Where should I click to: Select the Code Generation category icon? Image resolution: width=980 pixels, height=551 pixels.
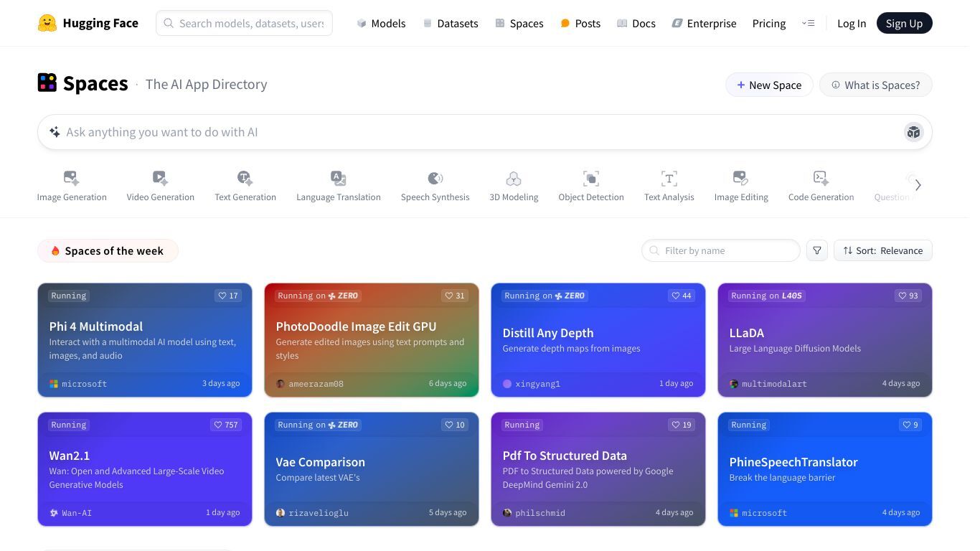click(x=821, y=178)
